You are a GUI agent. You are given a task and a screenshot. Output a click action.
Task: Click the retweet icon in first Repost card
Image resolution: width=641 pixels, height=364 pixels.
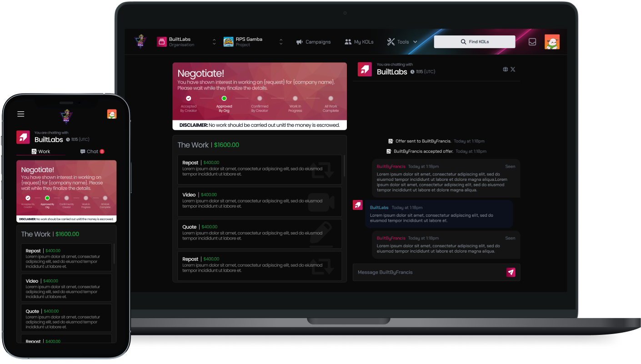tap(322, 170)
